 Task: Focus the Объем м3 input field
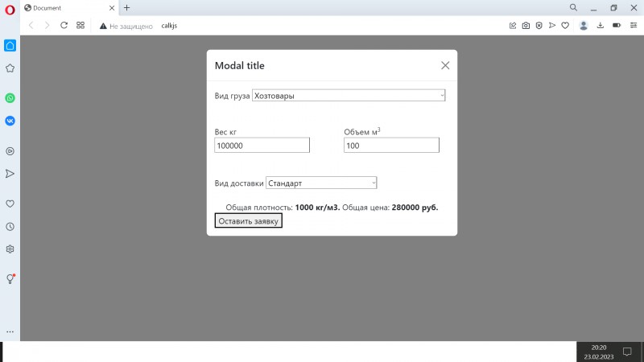(x=391, y=146)
